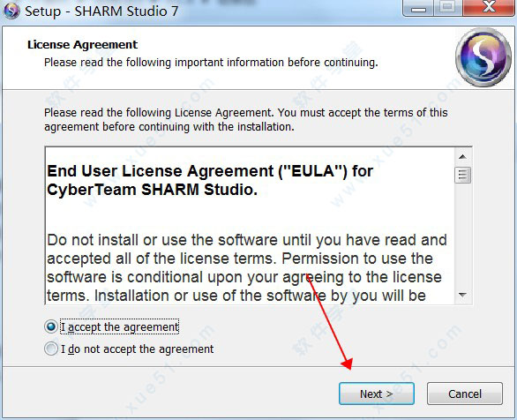
Task: Click the 'I do not accept the agreement' label
Action: 137,349
